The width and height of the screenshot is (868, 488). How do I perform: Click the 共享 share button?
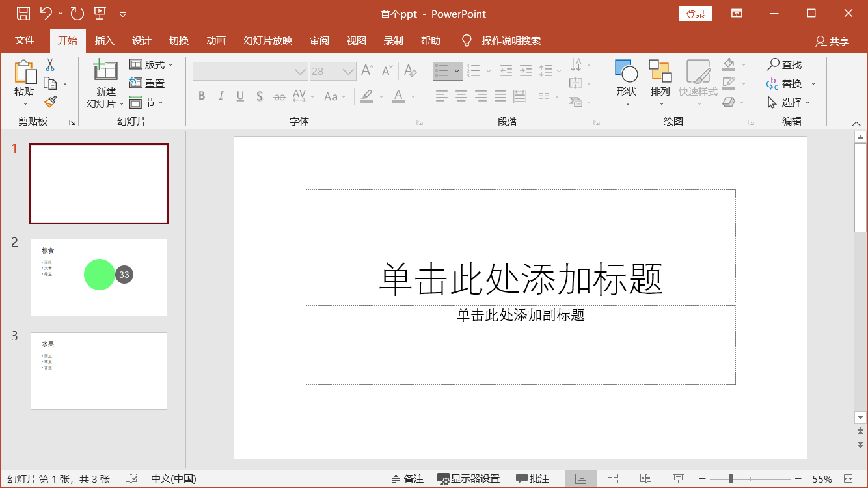click(x=832, y=41)
